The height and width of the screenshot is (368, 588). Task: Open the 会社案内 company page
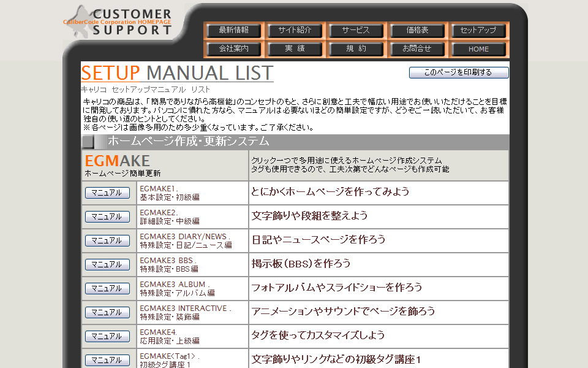233,49
